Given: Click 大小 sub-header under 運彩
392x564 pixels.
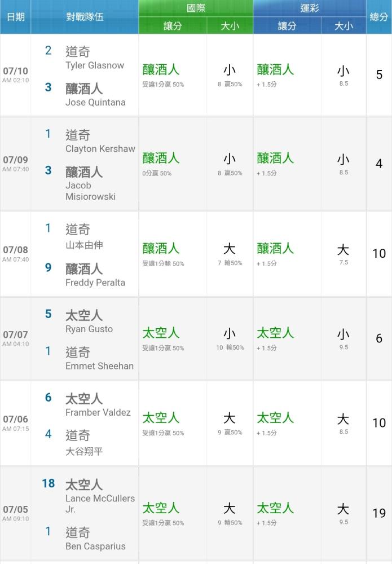Looking at the screenshot, I should (343, 26).
